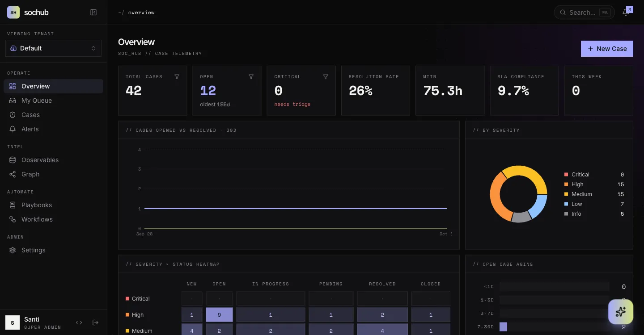Click the search magnifier icon

coord(563,13)
